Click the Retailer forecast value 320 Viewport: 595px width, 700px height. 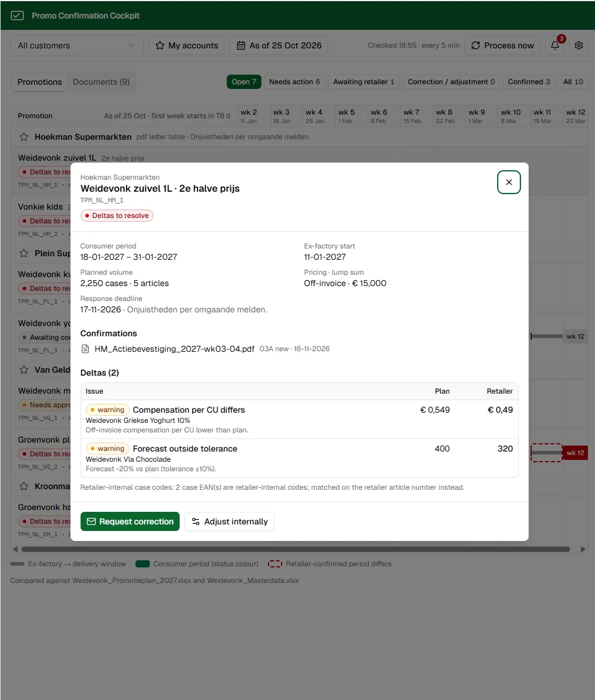(x=505, y=449)
